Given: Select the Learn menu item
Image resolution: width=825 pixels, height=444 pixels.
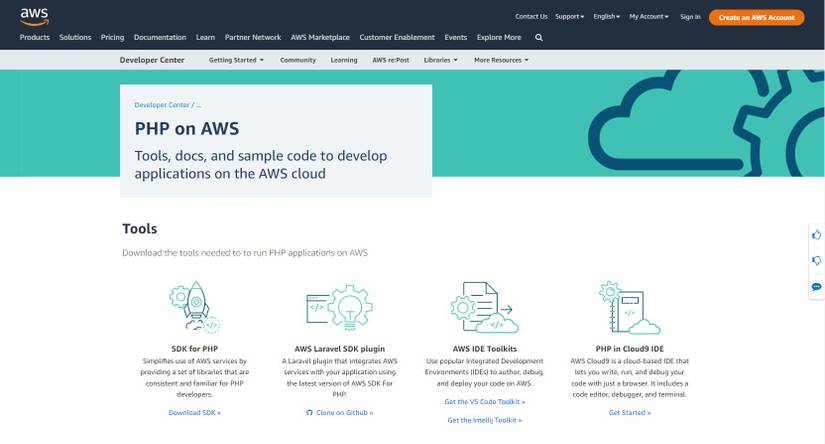Looking at the screenshot, I should tap(205, 37).
